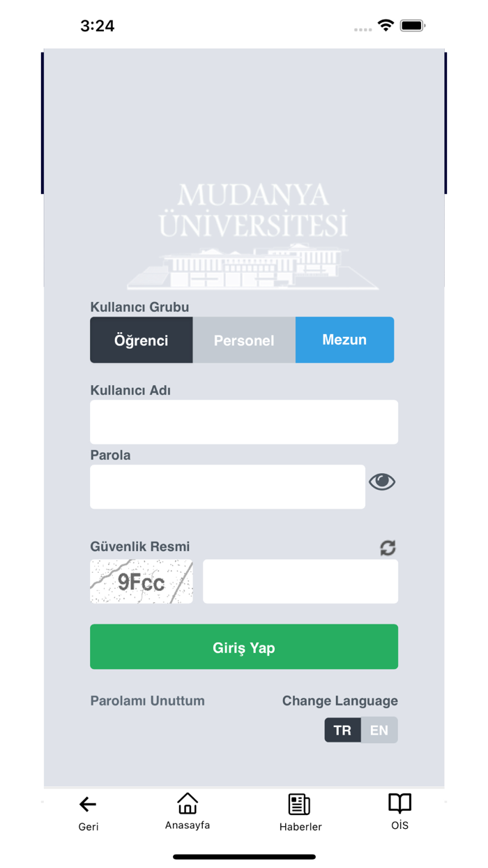Screen dimensions: 488x868
Task: Check Wi-Fi status in the status bar
Action: click(x=386, y=25)
